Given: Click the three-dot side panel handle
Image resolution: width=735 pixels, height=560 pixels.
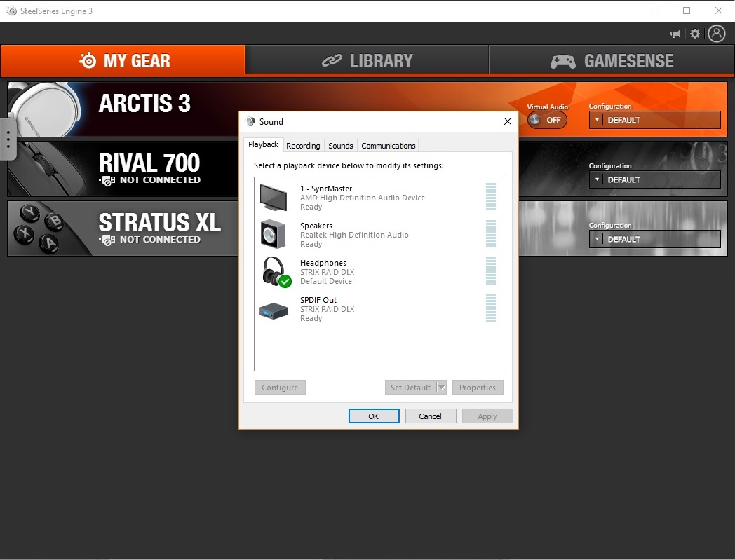Looking at the screenshot, I should tap(8, 139).
